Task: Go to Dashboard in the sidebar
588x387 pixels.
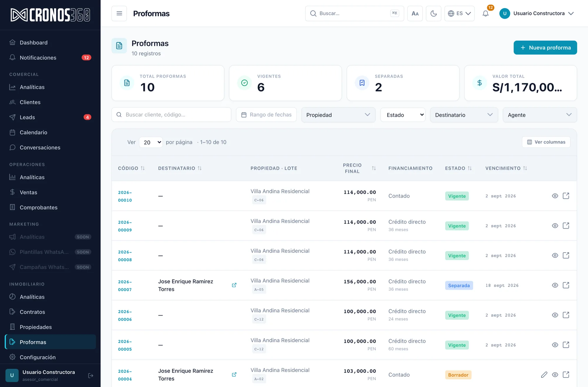Action: (50, 42)
